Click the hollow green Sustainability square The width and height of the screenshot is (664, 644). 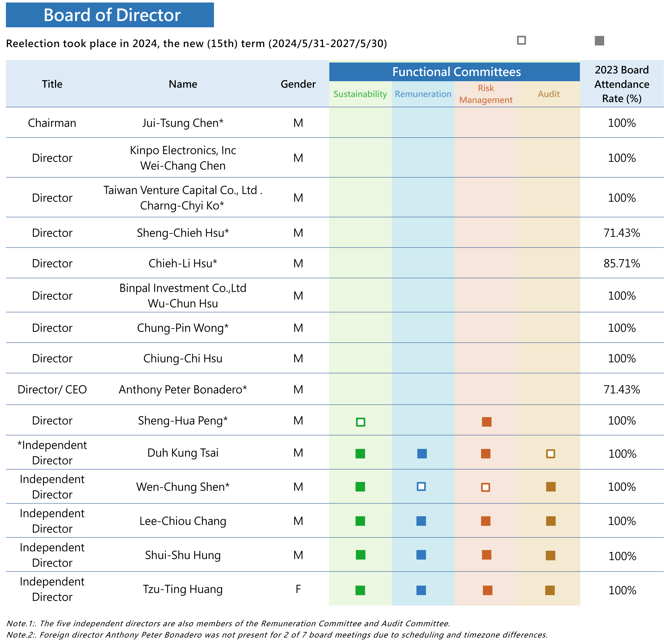360,422
